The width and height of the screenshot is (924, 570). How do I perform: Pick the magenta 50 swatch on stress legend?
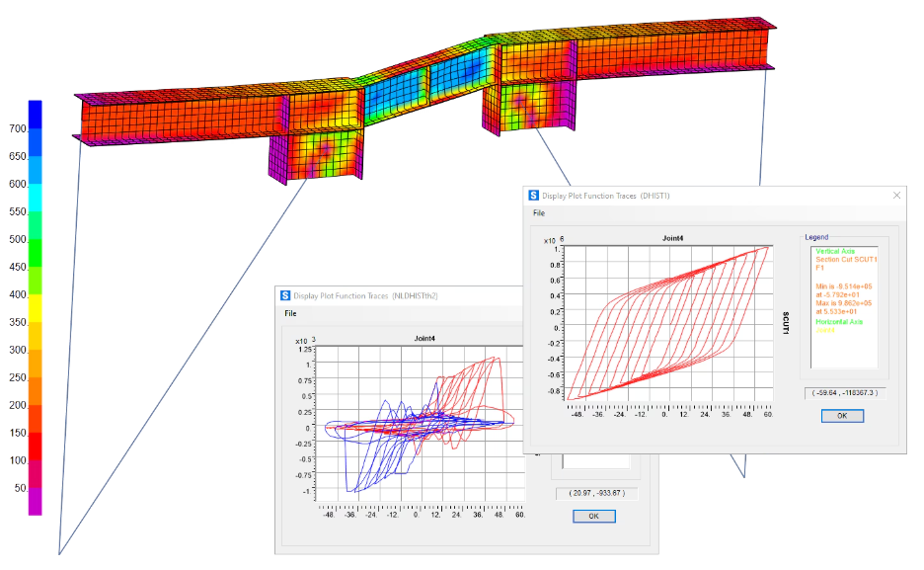(x=35, y=502)
